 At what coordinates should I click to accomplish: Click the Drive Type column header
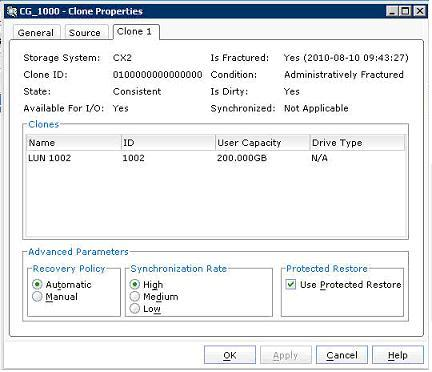(x=357, y=143)
